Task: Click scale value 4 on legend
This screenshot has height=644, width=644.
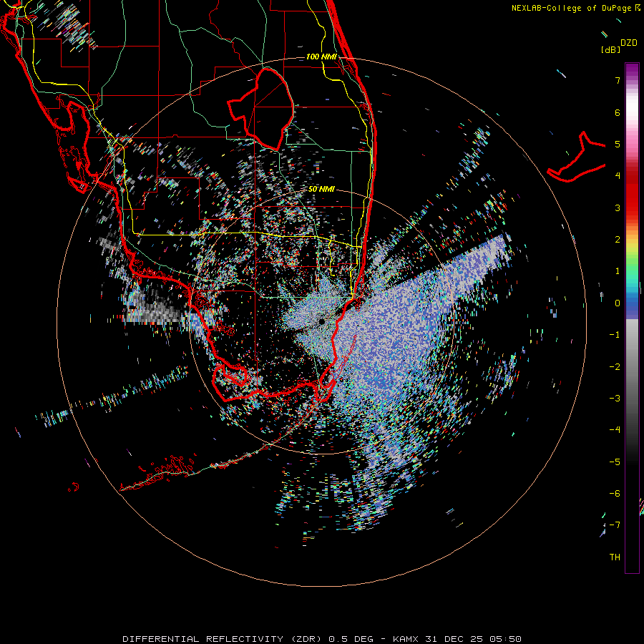Action: coord(618,176)
